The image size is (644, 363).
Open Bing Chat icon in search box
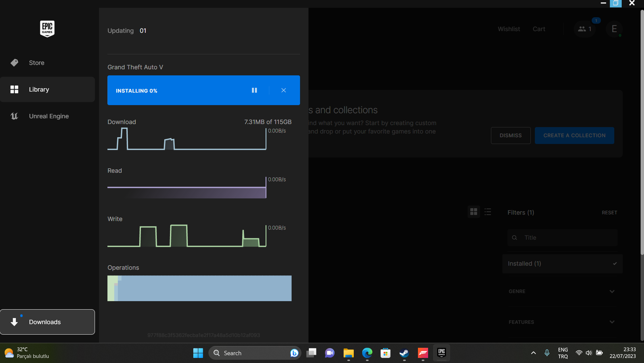coord(294,353)
